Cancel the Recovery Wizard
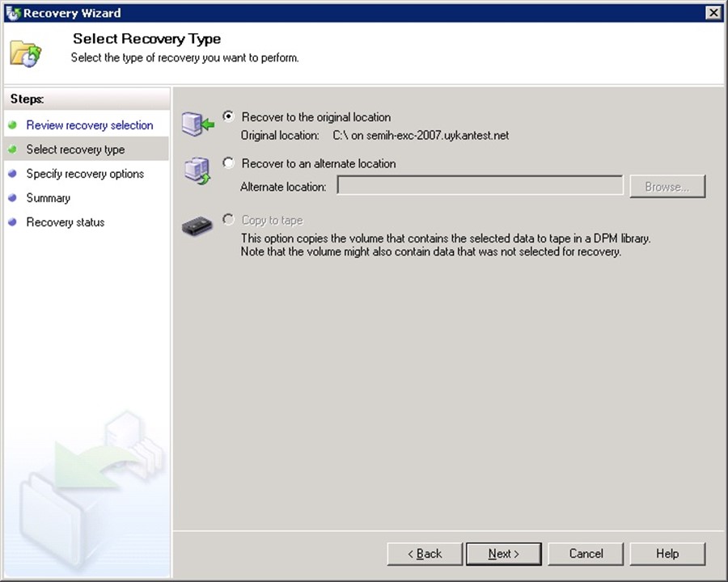This screenshot has height=582, width=728. click(586, 554)
